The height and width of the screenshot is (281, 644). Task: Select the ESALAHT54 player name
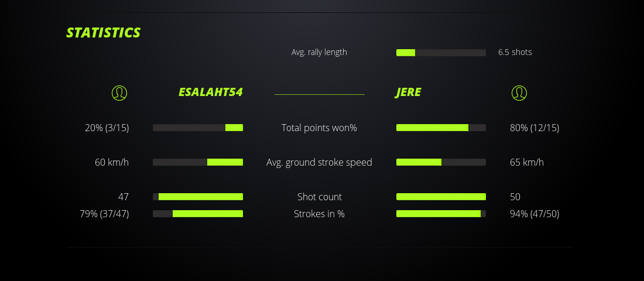coord(210,92)
